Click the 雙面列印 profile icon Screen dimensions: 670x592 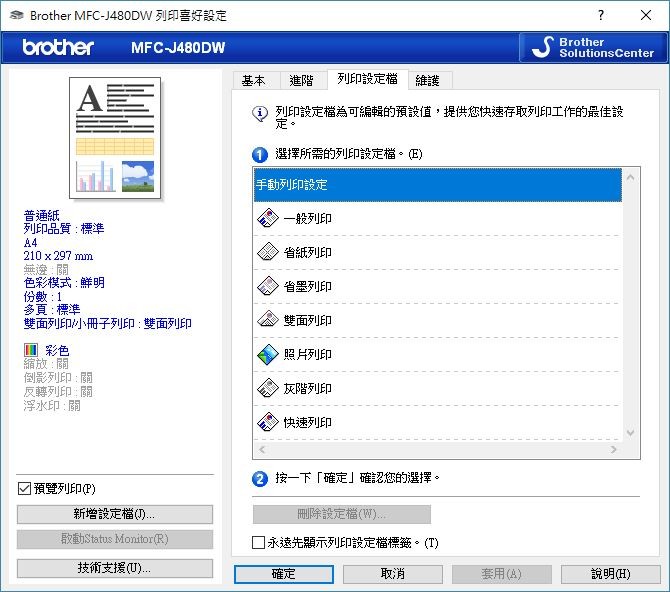tap(268, 320)
